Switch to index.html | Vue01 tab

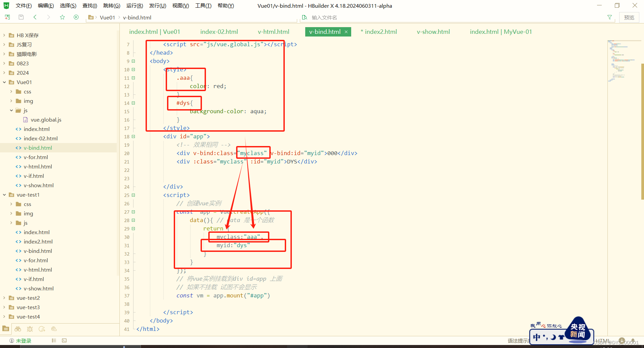click(x=155, y=32)
